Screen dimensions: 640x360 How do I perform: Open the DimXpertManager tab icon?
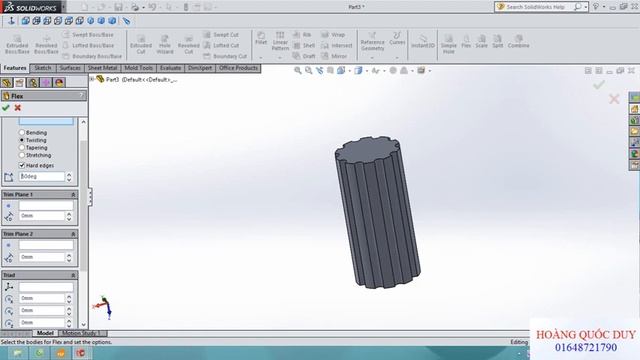pyautogui.click(x=46, y=83)
